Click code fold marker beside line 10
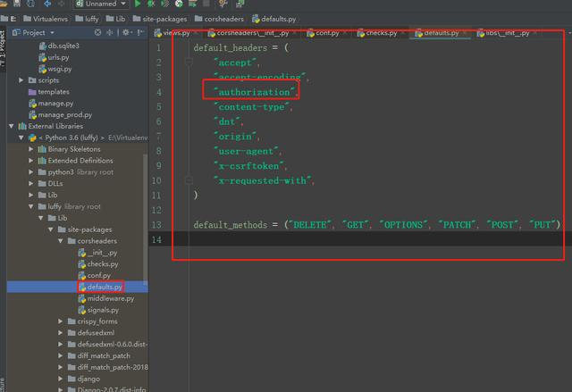The height and width of the screenshot is (392, 572). click(189, 180)
